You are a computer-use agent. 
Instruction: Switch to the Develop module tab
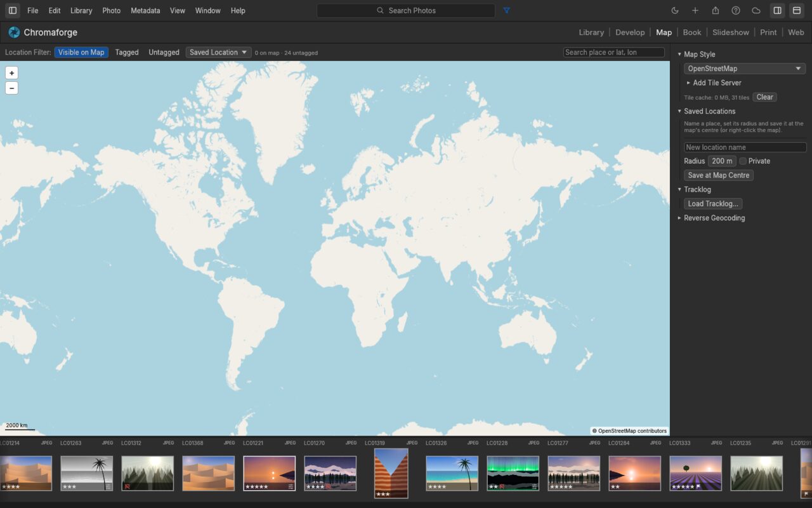point(630,32)
